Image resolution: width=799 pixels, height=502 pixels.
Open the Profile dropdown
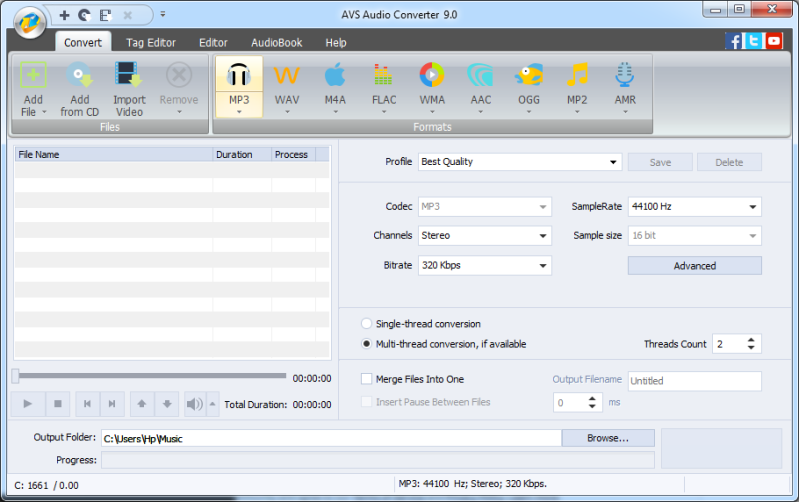(519, 162)
